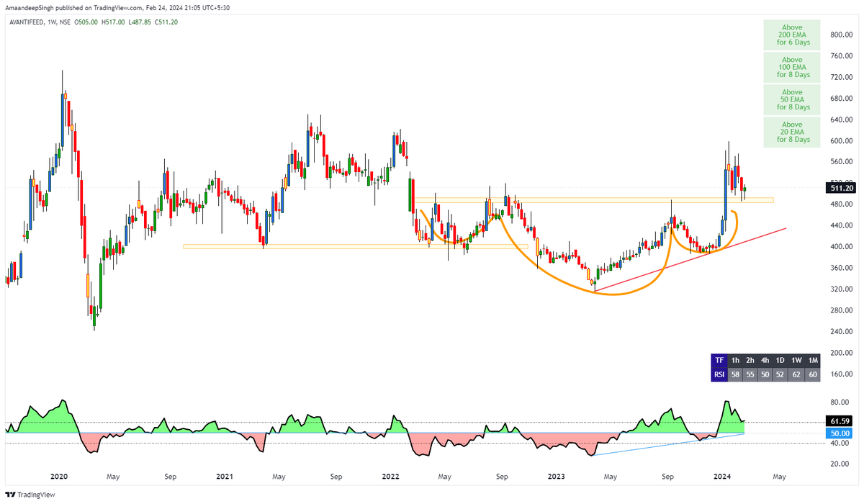
Task: Click the RSI value 58 cell
Action: coord(735,374)
